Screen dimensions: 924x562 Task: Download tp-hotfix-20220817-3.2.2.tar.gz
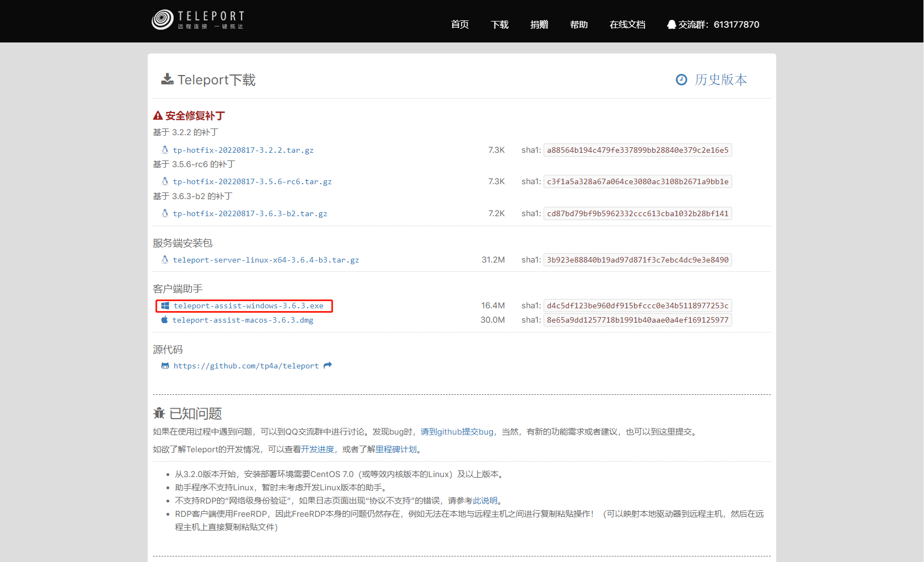click(243, 150)
